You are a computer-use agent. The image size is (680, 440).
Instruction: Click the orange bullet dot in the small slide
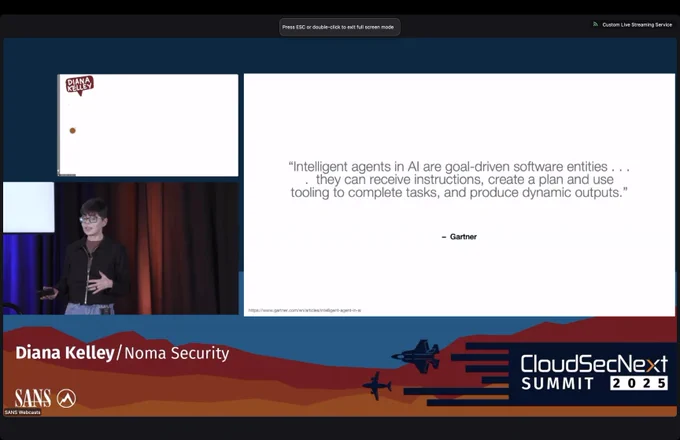(72, 130)
